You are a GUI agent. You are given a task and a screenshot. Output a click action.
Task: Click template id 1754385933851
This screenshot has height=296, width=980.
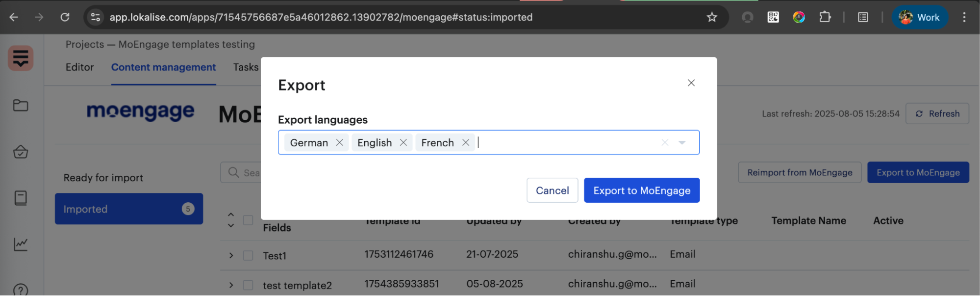tap(402, 284)
